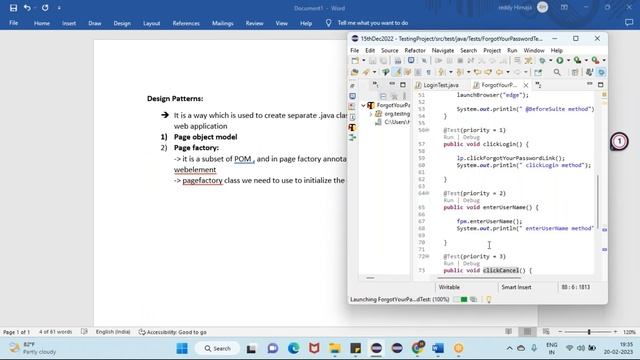Open the Quick Access Toolbar customize arrow
The width and height of the screenshot is (640, 360).
[x=59, y=8]
